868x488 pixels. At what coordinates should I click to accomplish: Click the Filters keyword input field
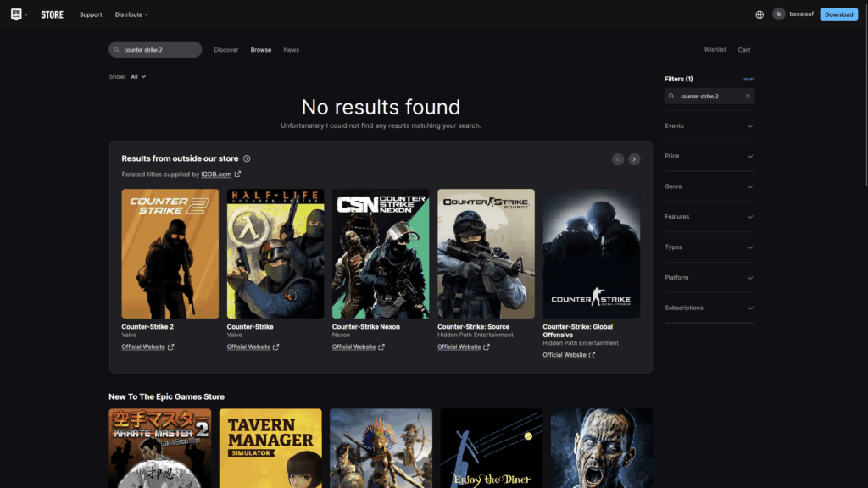(709, 97)
